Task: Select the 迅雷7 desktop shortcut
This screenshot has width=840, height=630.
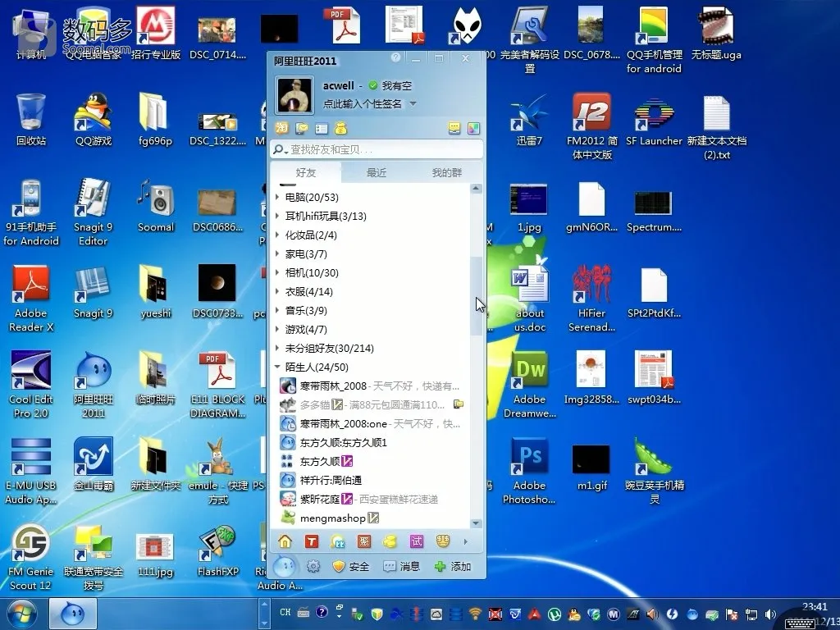Action: 529,120
